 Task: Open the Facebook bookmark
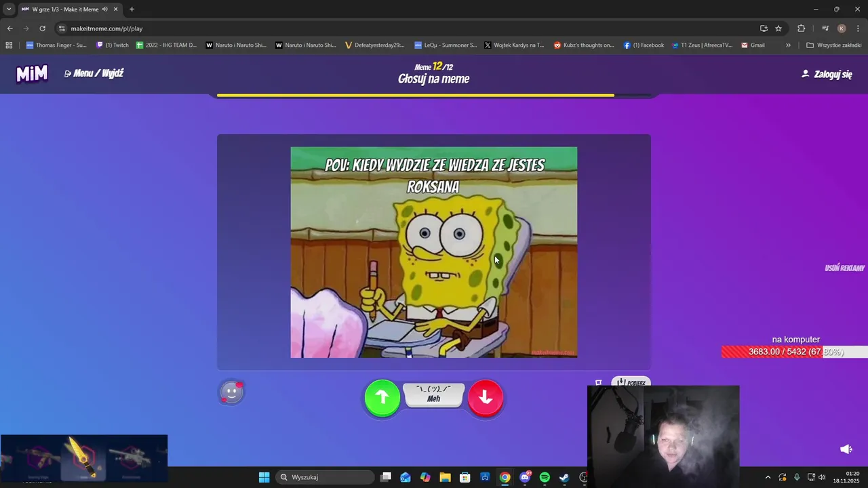[644, 45]
